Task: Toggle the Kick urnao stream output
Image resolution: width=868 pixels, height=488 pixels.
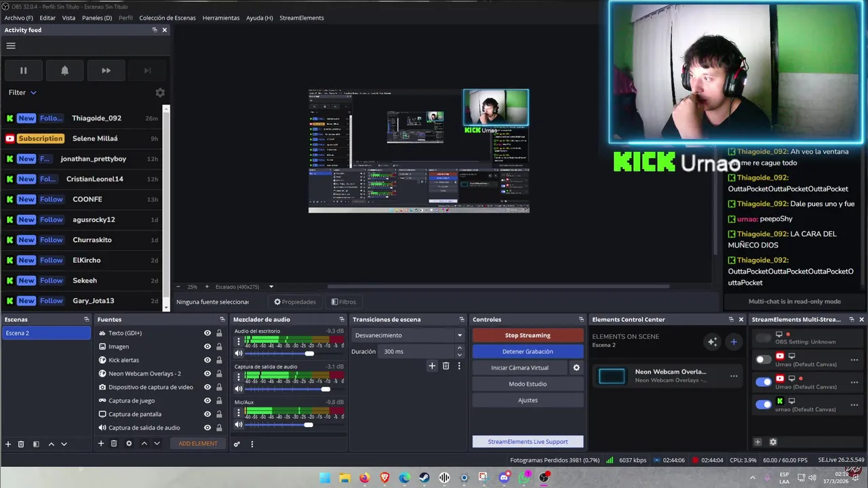Action: pos(764,405)
